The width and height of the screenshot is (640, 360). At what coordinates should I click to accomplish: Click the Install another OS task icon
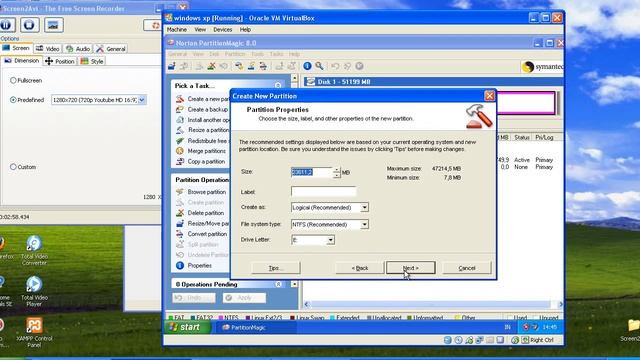click(180, 120)
